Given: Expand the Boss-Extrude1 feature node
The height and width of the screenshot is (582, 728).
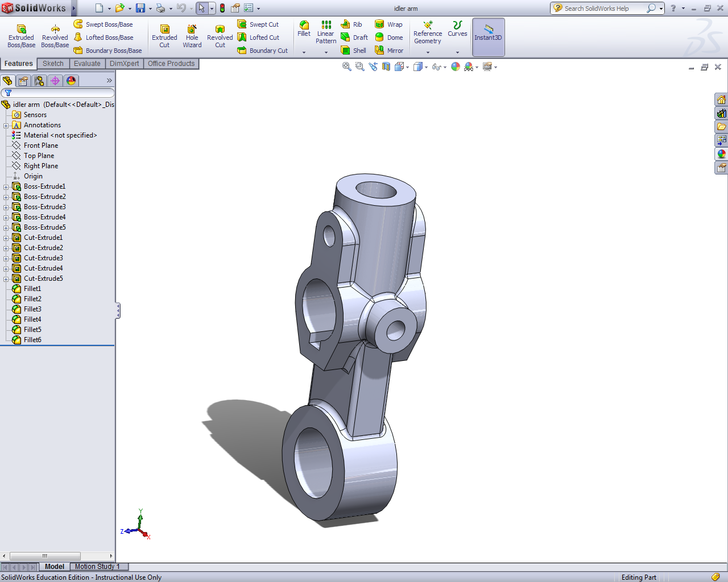Looking at the screenshot, I should 6,186.
